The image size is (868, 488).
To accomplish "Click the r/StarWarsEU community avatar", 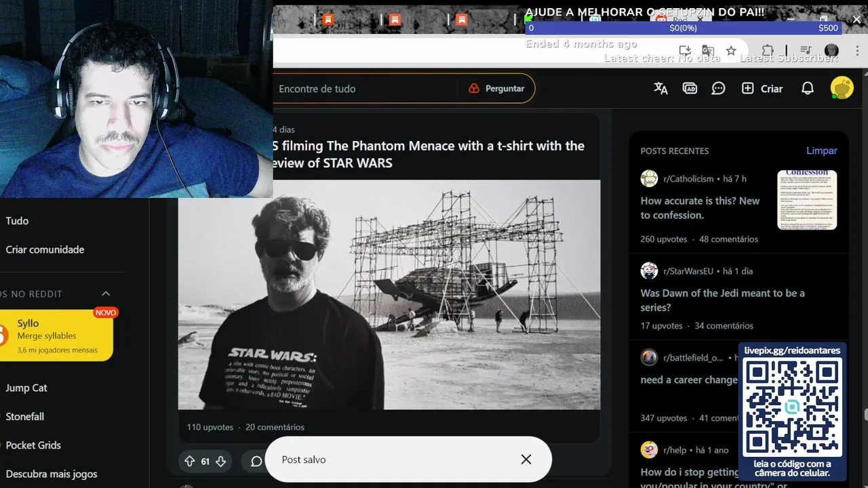I will [649, 271].
